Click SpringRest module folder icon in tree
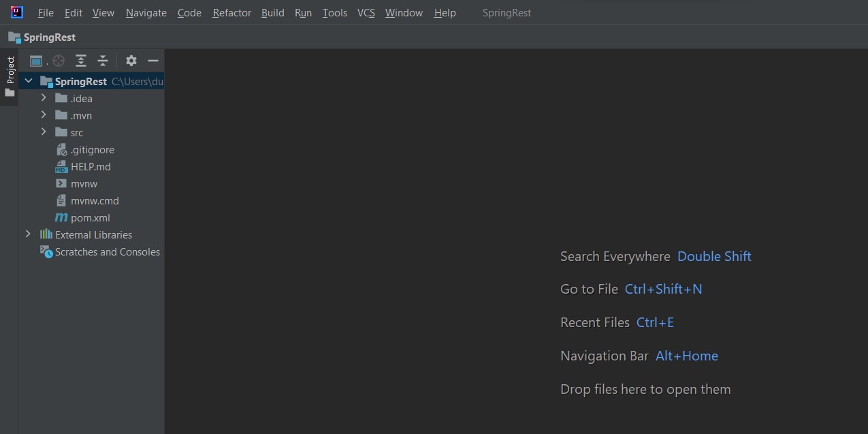Image resolution: width=868 pixels, height=434 pixels. (x=46, y=81)
